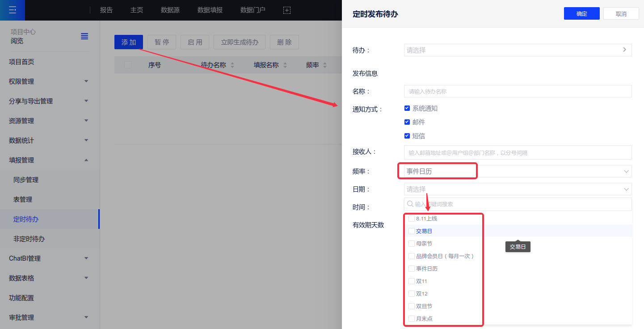The height and width of the screenshot is (329, 644).
Task: Open the 数据填报 top navigation menu
Action: click(210, 10)
